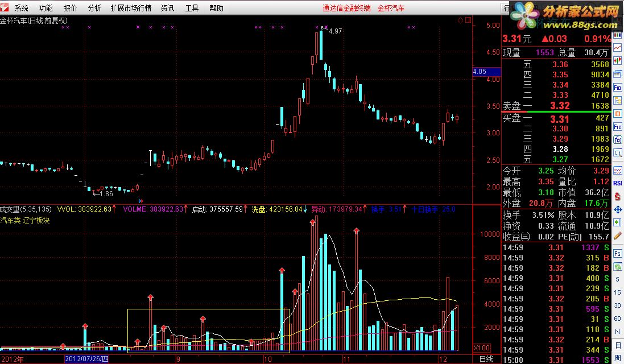Open the quote list grid icon
Image resolution: width=624 pixels, height=364 pixels.
pyautogui.click(x=618, y=35)
